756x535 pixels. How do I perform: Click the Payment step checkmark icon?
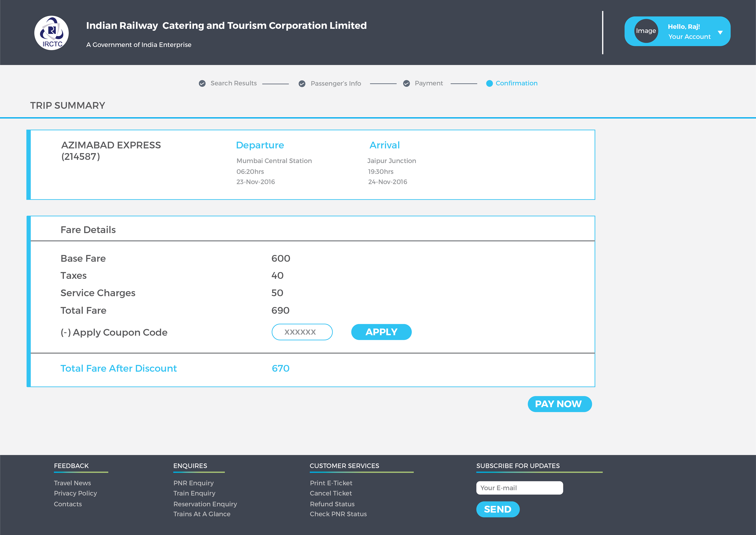click(407, 83)
